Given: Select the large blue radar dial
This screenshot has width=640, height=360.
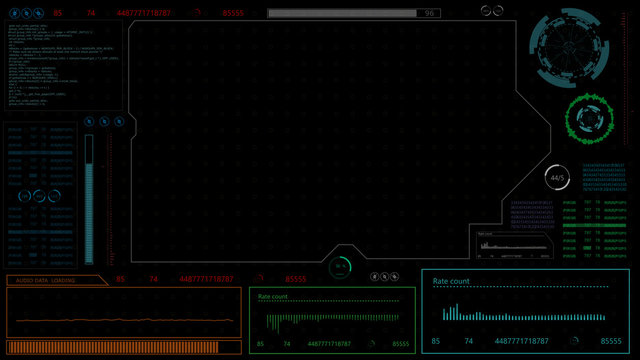Looking at the screenshot, I should 569,48.
